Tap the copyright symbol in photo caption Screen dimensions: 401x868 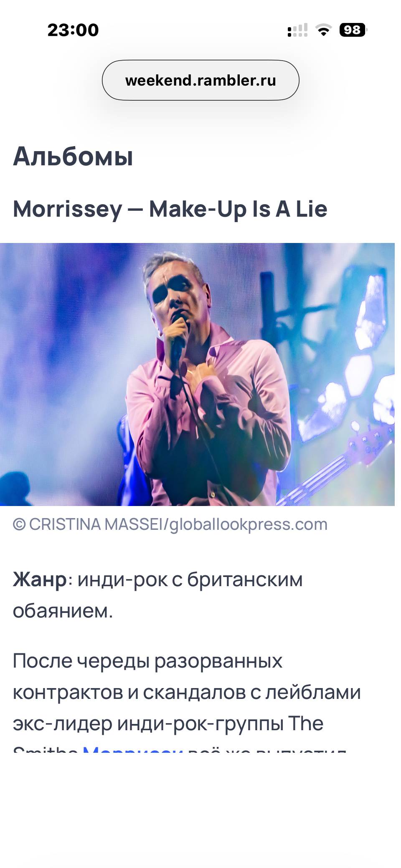19,524
